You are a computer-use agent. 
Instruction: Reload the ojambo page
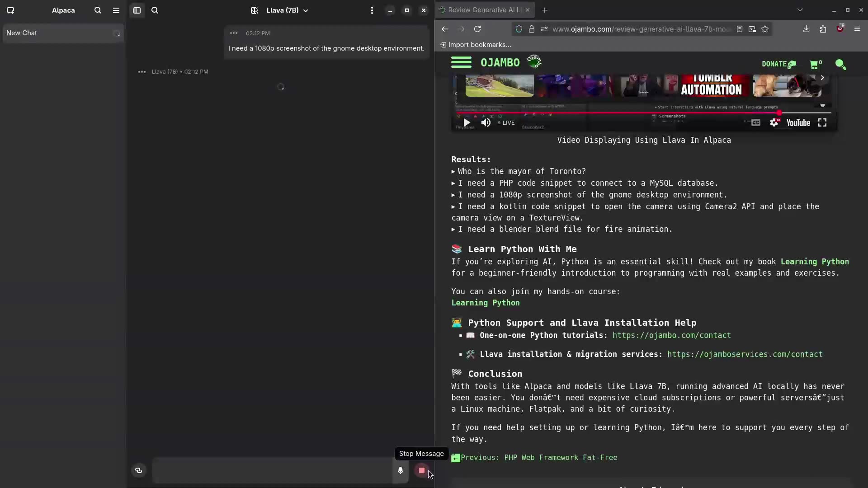click(477, 29)
